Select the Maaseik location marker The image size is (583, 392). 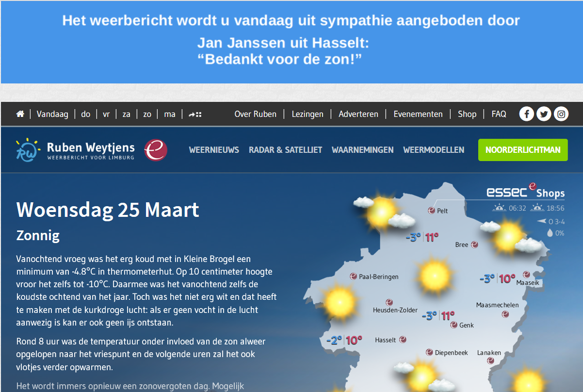[526, 275]
